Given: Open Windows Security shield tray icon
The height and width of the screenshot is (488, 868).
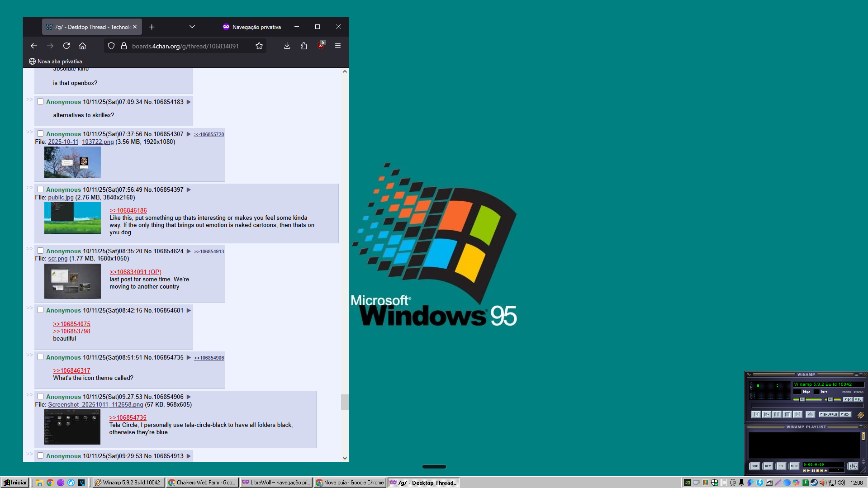Looking at the screenshot, I should [715, 483].
